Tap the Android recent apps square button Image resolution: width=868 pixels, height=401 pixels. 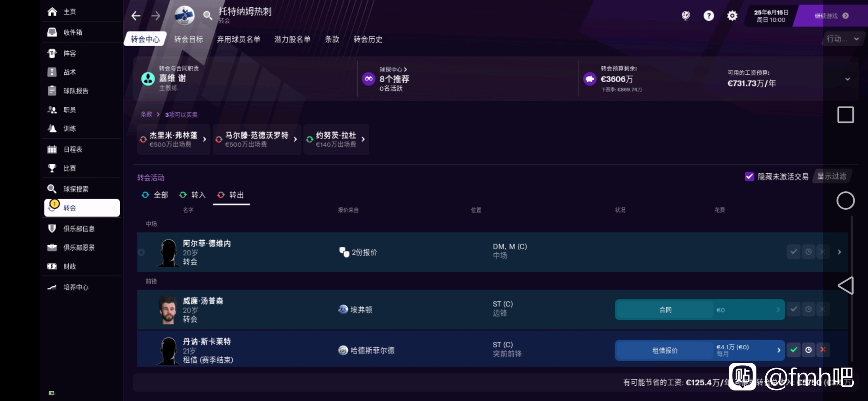tap(845, 115)
